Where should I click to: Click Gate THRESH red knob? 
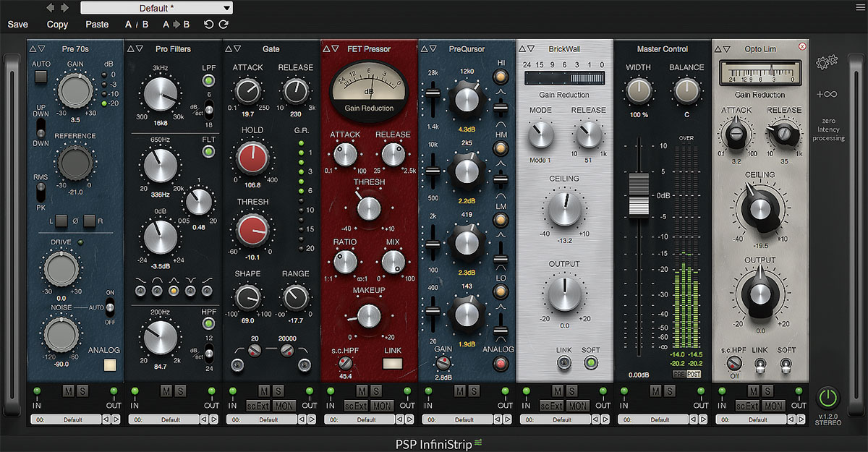pos(252,232)
